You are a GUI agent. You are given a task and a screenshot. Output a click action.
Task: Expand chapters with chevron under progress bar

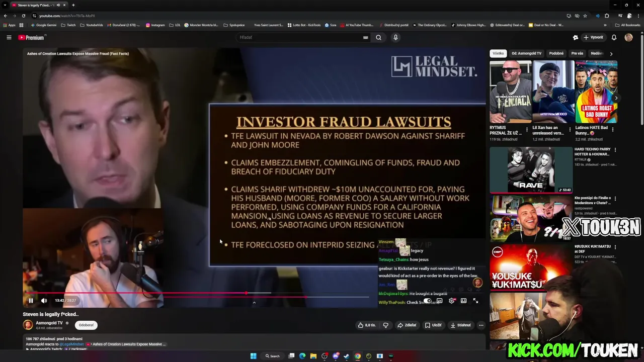[x=254, y=303]
